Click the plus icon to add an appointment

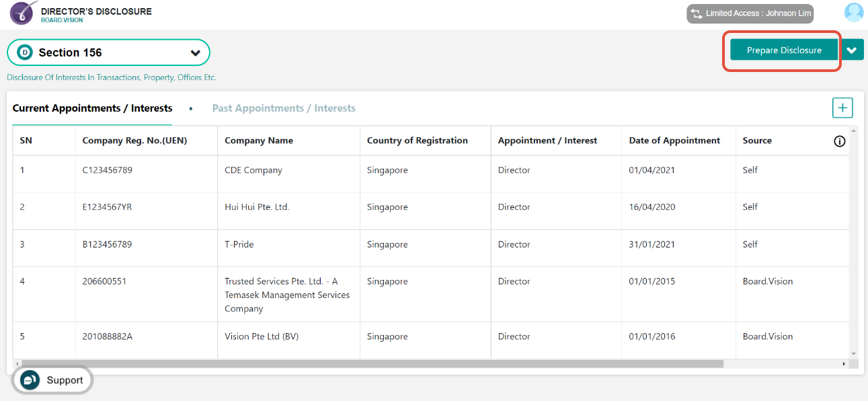[842, 108]
